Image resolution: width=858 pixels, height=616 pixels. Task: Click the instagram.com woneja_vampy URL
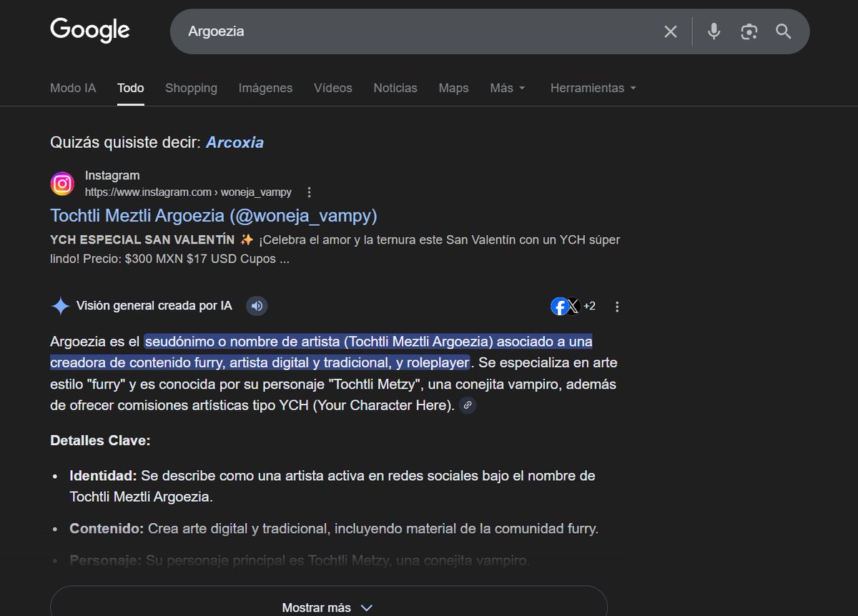[188, 192]
